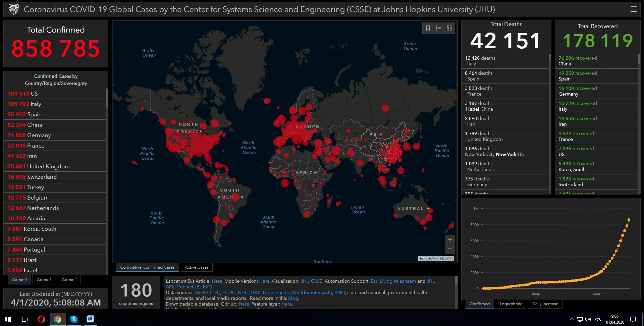Image resolution: width=644 pixels, height=326 pixels.
Task: Select the 95 923 Spain row
Action: [55, 114]
